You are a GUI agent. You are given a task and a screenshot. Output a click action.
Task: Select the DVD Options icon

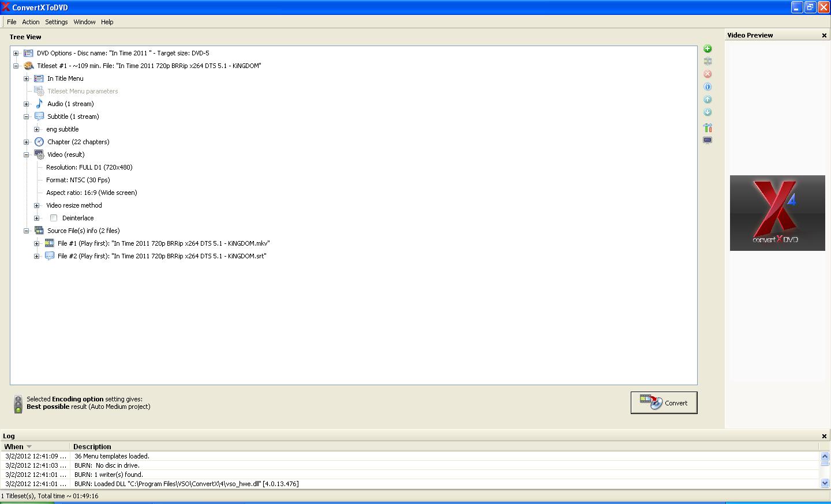click(28, 53)
